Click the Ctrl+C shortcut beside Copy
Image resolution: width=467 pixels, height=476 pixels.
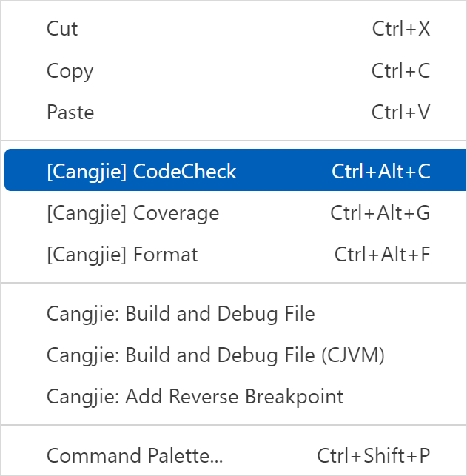pos(400,71)
